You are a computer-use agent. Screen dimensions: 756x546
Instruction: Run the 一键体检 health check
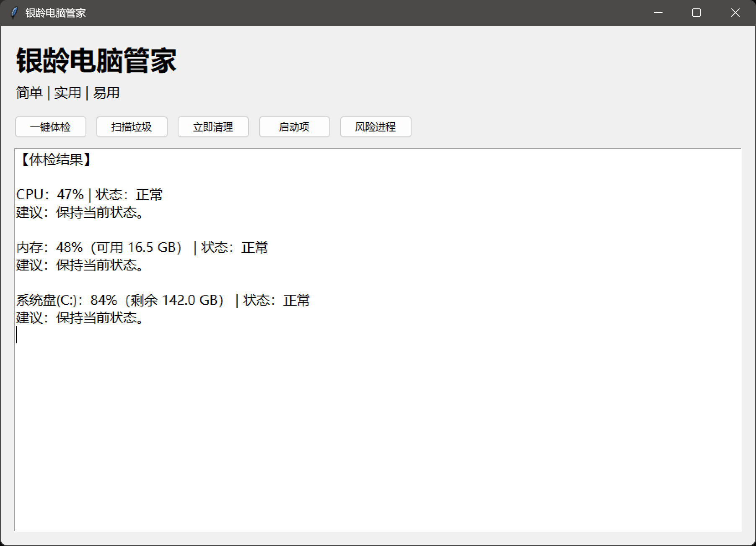[x=51, y=127]
